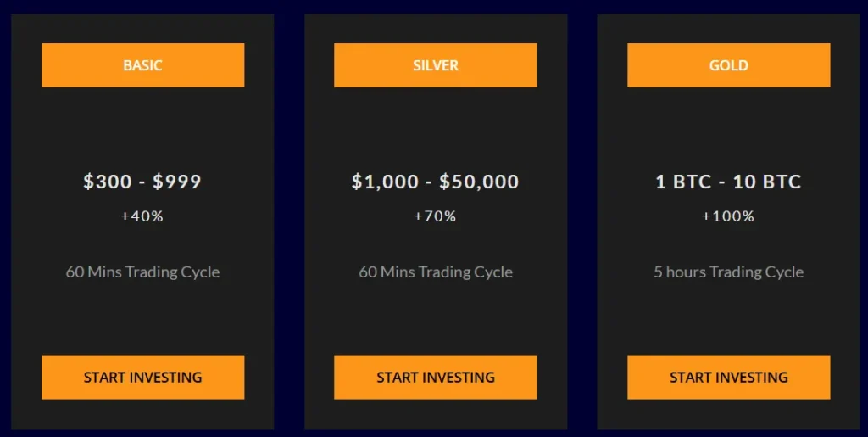
Task: Click the +70% return label
Action: tap(435, 216)
